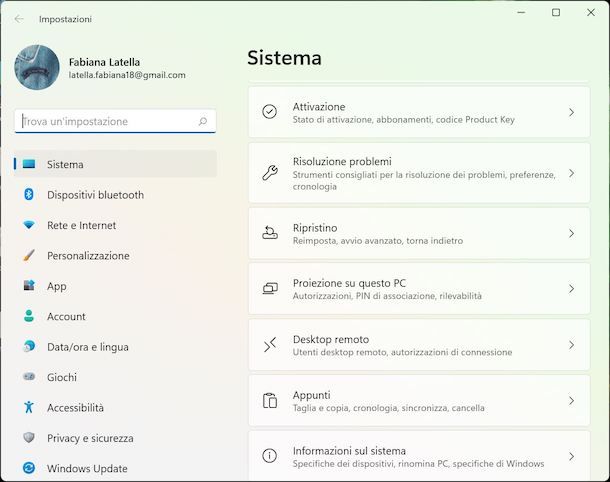Click the Accessibilità figure icon
The width and height of the screenshot is (610, 482).
coord(29,407)
